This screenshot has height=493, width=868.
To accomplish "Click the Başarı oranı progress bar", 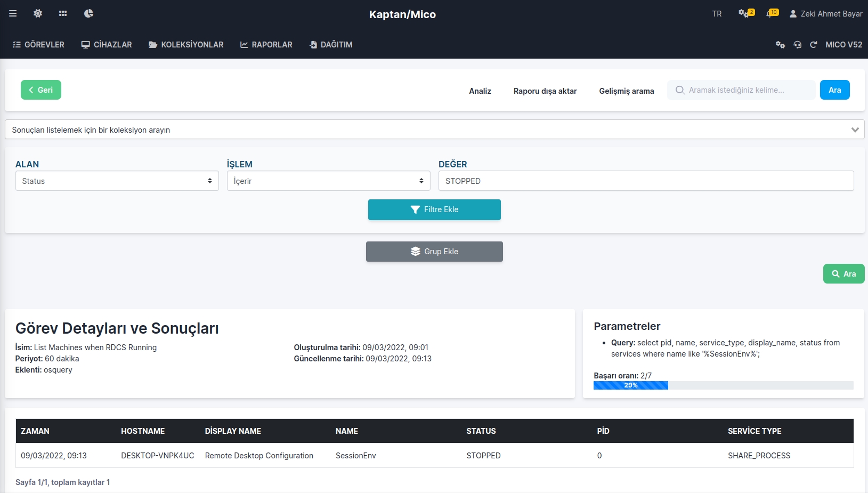I will point(723,385).
